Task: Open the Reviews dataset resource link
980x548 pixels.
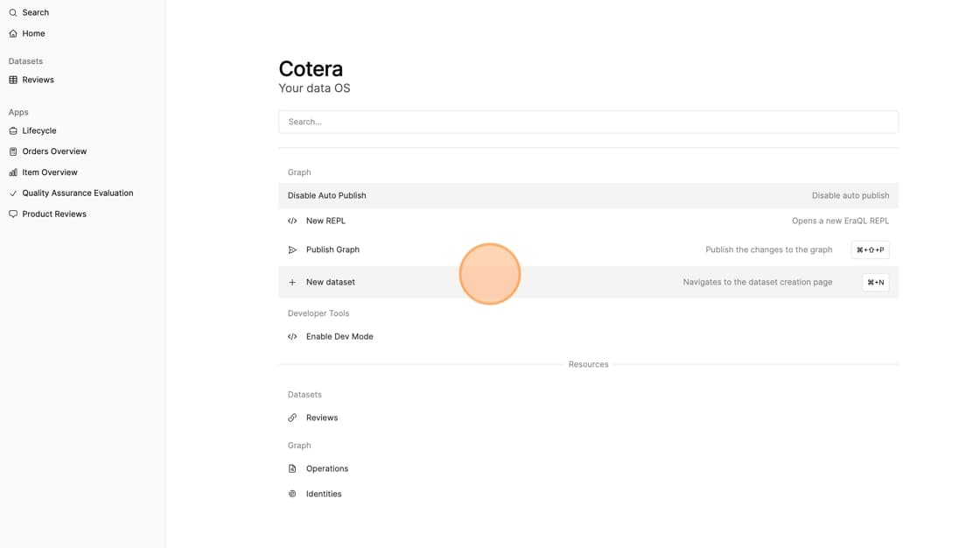Action: coord(321,418)
